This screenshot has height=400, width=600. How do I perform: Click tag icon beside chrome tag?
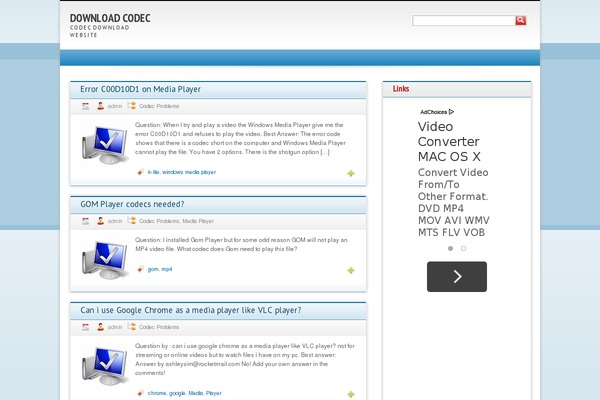point(140,393)
